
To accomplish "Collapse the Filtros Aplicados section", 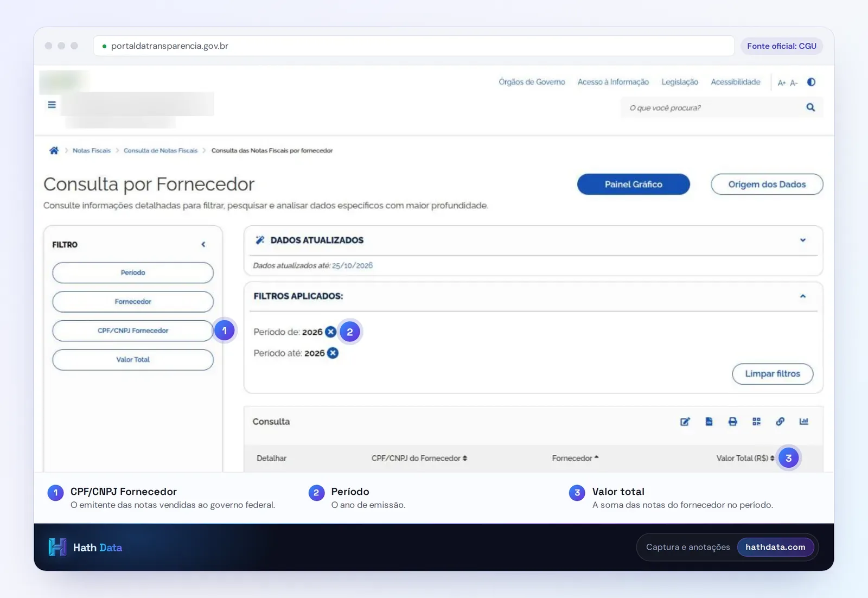I will coord(803,296).
